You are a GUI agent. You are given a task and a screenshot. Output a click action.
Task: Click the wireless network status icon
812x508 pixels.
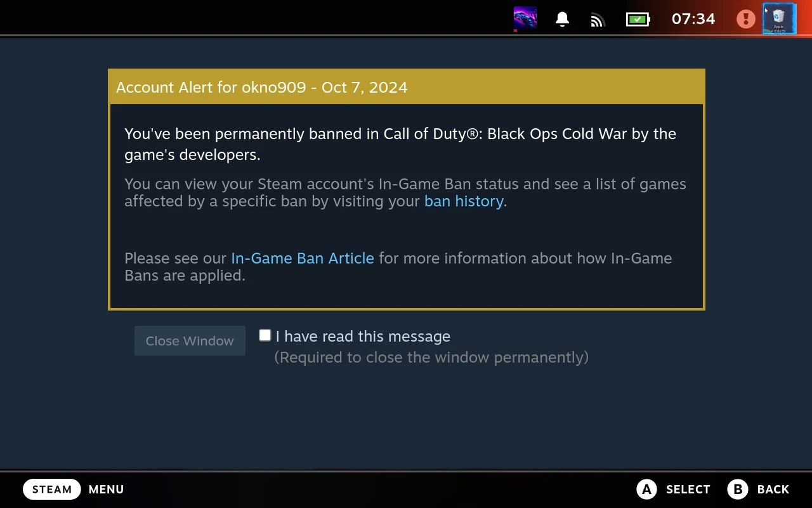pos(598,20)
